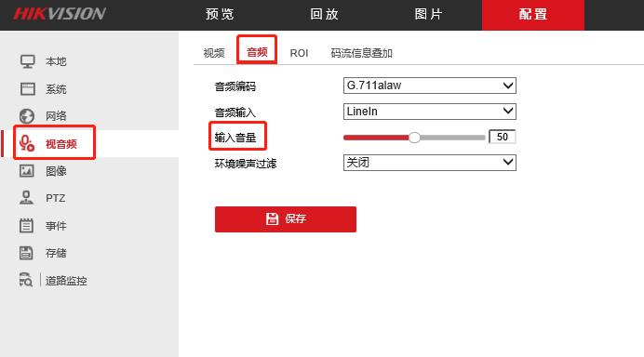Select 系统 in the sidebar
The width and height of the screenshot is (644, 357).
[56, 89]
